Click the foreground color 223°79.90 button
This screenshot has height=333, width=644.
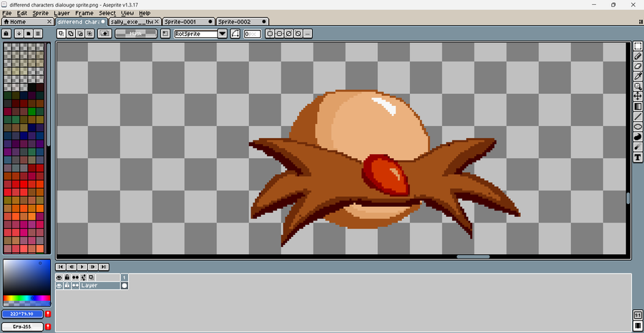tap(23, 314)
